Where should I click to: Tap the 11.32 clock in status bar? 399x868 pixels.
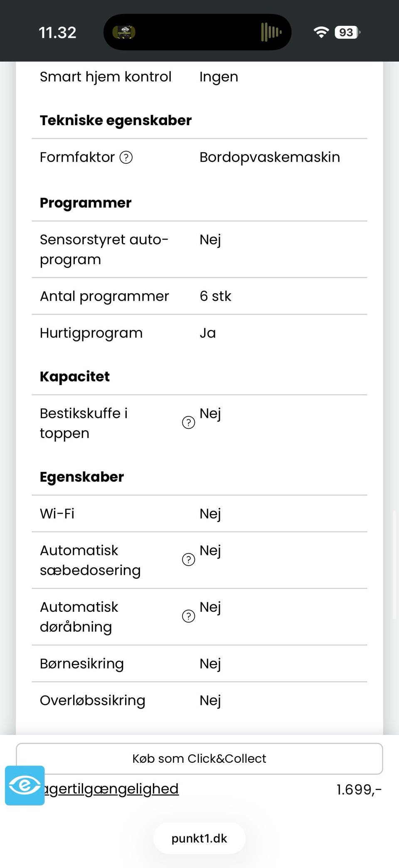[57, 32]
